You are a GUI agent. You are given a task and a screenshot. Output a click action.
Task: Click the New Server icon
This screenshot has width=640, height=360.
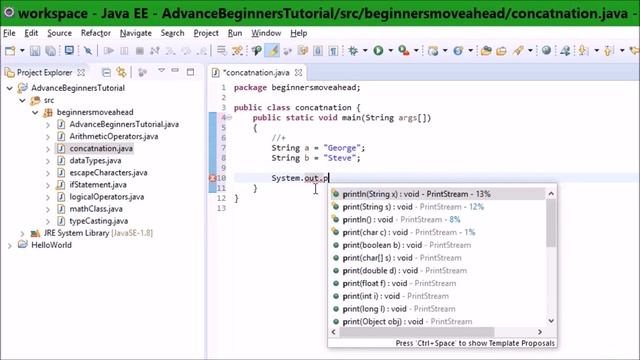[x=433, y=51]
